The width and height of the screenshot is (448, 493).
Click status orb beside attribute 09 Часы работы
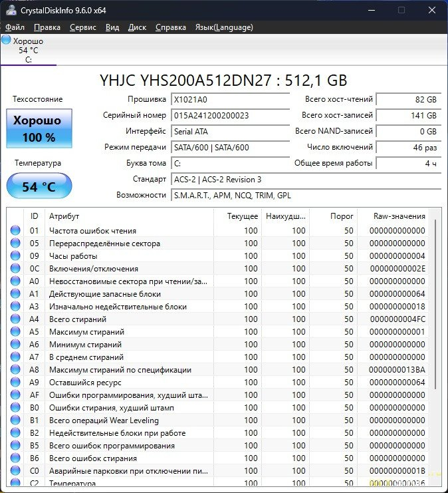point(15,256)
